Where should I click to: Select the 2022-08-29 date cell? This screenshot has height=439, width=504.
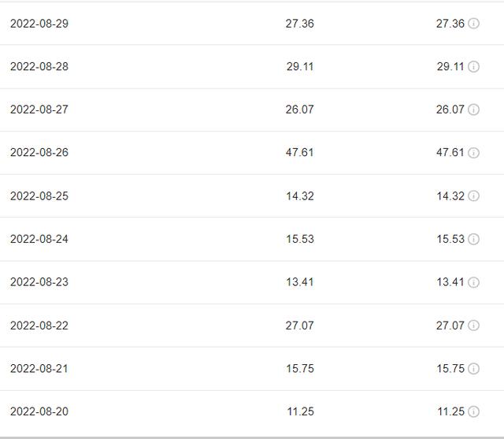click(39, 24)
